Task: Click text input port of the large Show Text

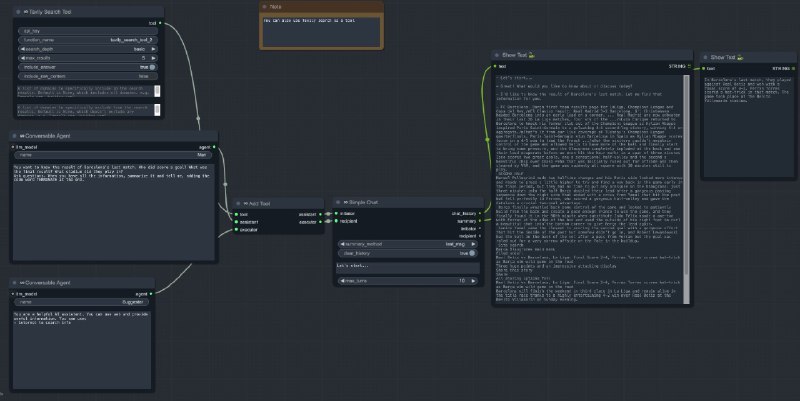Action: point(495,66)
